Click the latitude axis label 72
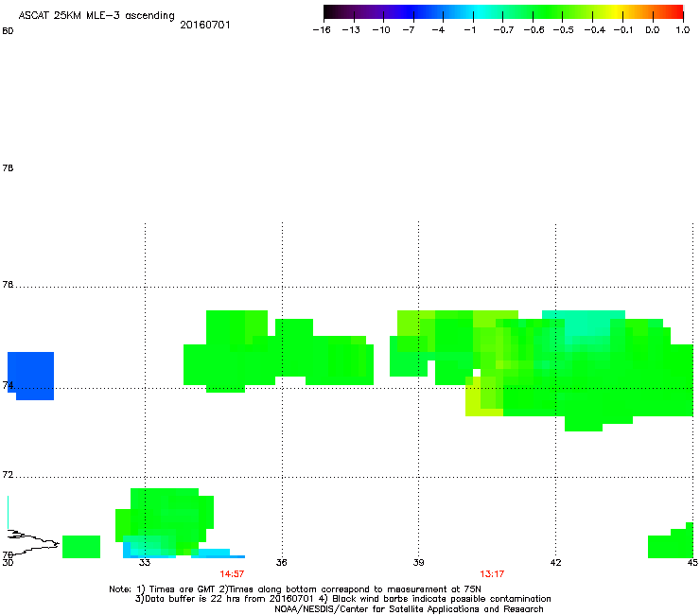The width and height of the screenshot is (700, 615). point(8,475)
